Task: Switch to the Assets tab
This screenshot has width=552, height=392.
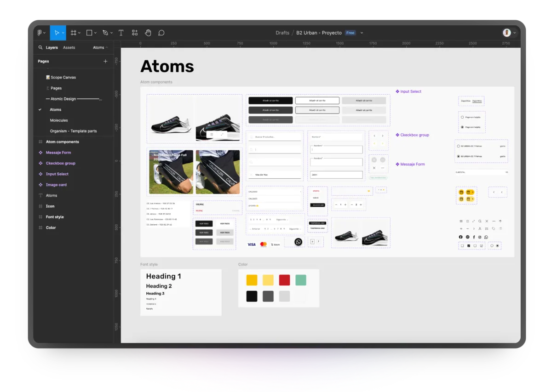Action: [x=69, y=47]
